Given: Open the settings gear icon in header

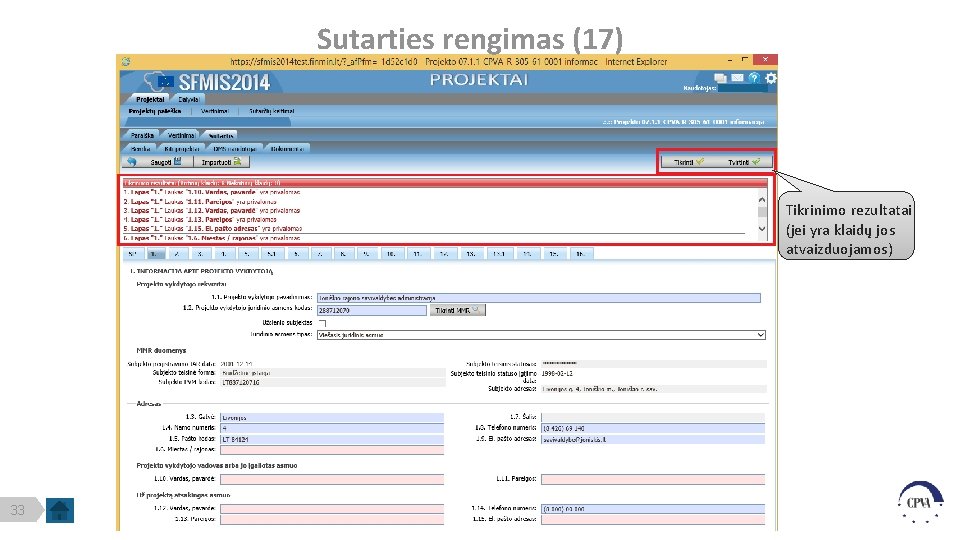Looking at the screenshot, I should click(771, 78).
